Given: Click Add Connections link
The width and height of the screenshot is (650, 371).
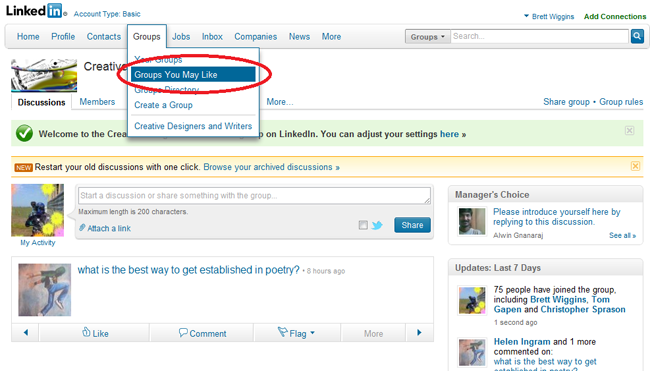Looking at the screenshot, I should (x=615, y=17).
